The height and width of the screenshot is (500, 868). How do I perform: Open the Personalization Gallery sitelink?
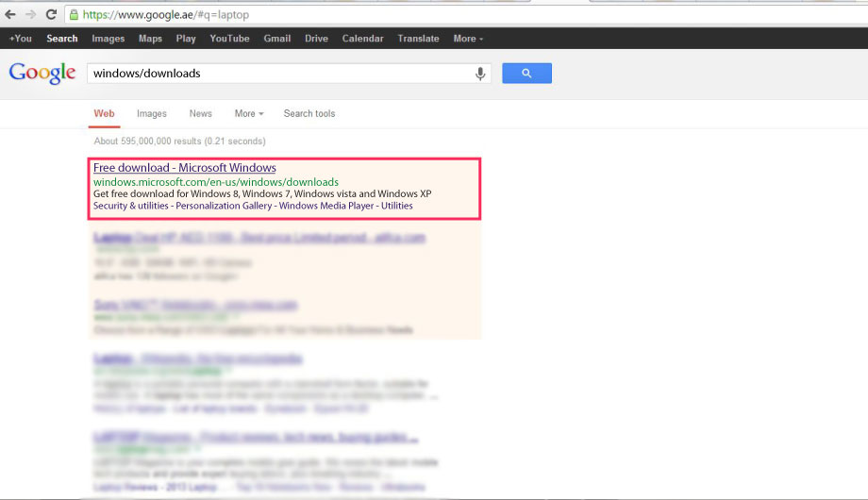224,206
